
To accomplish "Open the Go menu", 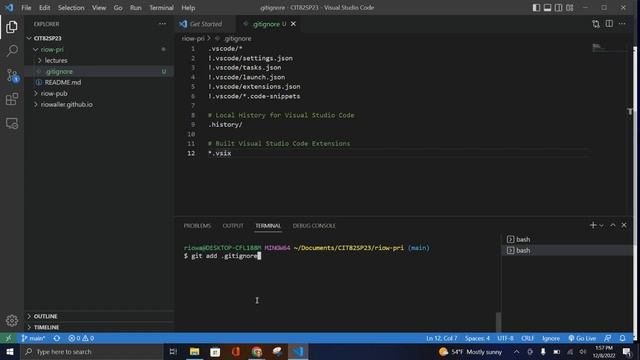I will (118, 8).
